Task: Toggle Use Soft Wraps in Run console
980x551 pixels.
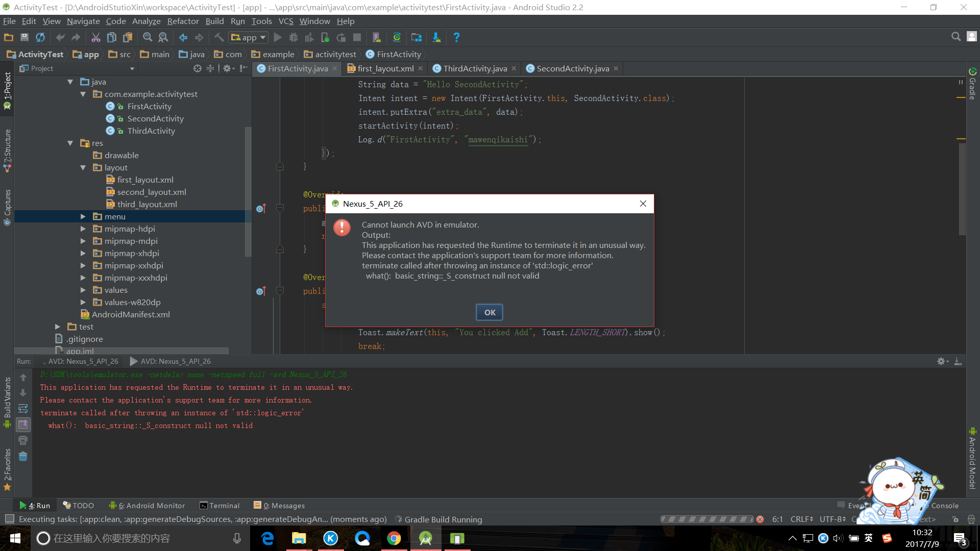Action: point(23,409)
